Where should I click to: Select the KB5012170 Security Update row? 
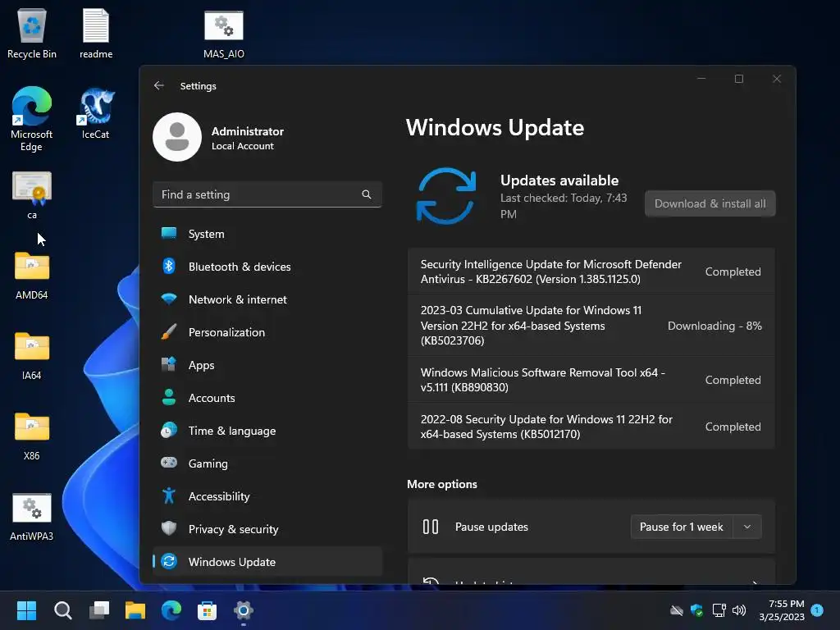click(591, 427)
